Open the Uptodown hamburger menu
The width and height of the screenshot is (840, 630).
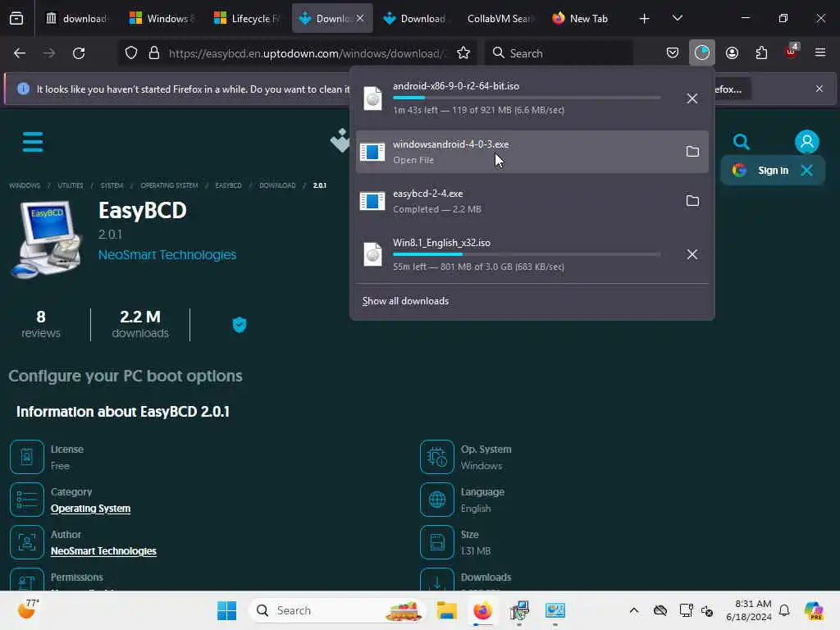point(33,141)
